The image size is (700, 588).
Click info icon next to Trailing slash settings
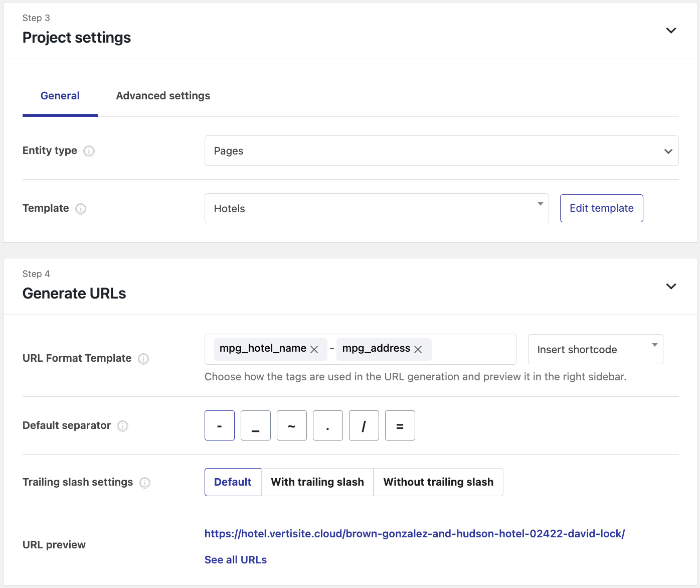[145, 483]
